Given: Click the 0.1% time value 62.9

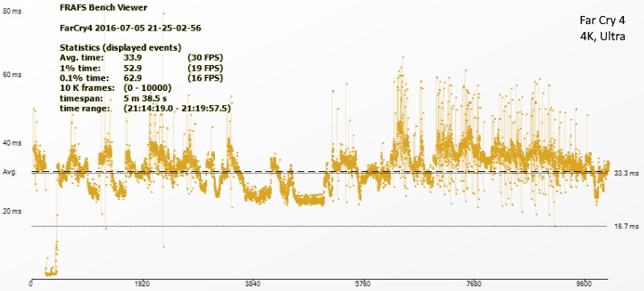Looking at the screenshot, I should [x=133, y=78].
